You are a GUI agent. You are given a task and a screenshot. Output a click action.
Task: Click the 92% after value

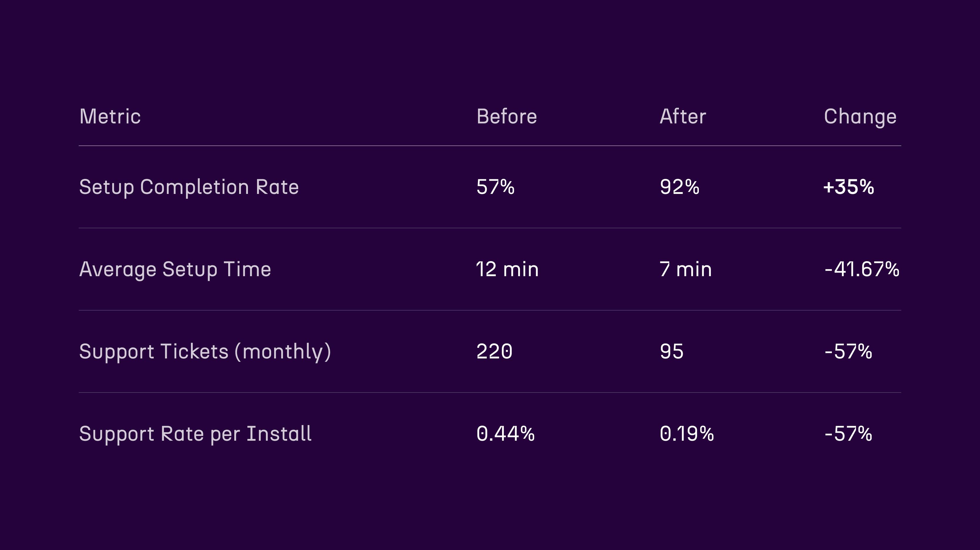[679, 187]
